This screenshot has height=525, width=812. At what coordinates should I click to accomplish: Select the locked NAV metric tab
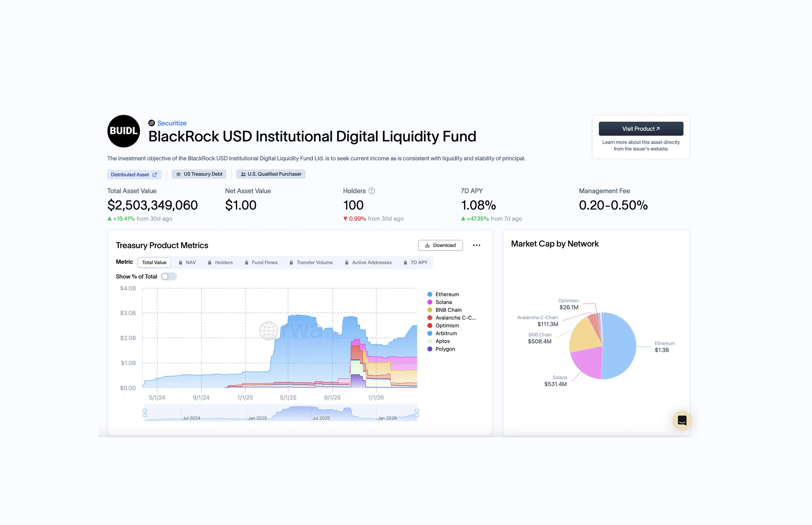[187, 263]
